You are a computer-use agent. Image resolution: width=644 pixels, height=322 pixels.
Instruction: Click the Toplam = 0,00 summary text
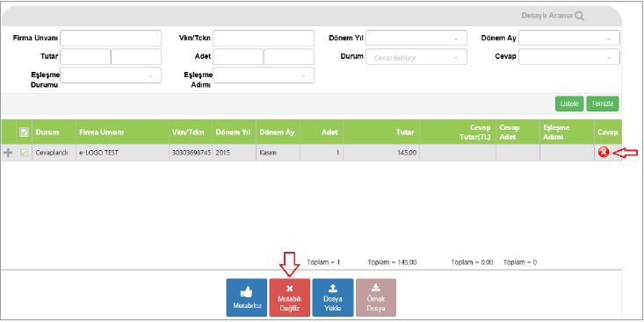(472, 262)
